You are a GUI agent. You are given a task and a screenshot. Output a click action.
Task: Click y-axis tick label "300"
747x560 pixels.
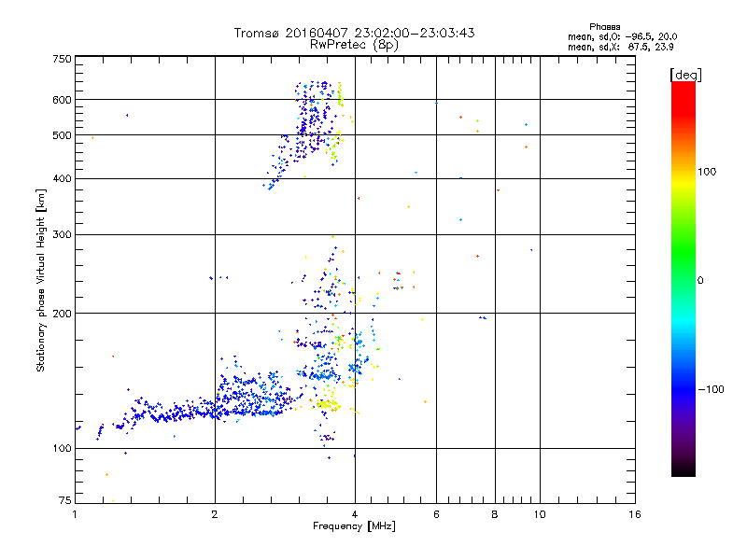[62, 234]
